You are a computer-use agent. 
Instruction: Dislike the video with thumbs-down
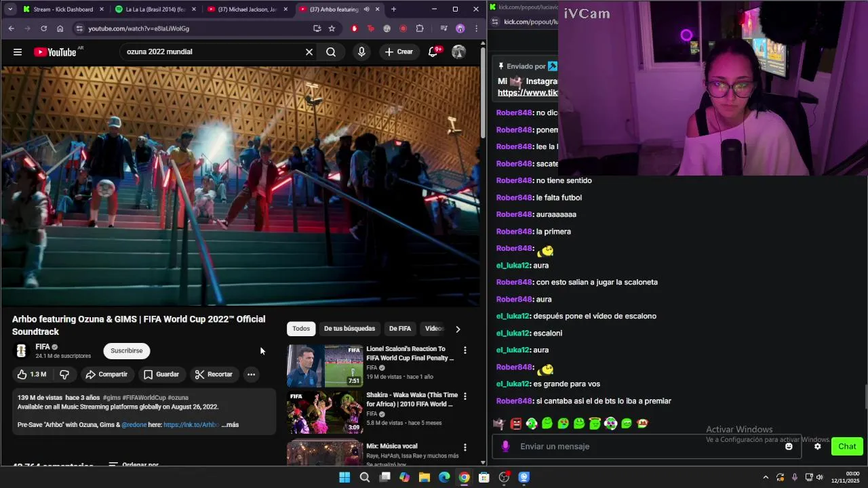[x=64, y=374]
